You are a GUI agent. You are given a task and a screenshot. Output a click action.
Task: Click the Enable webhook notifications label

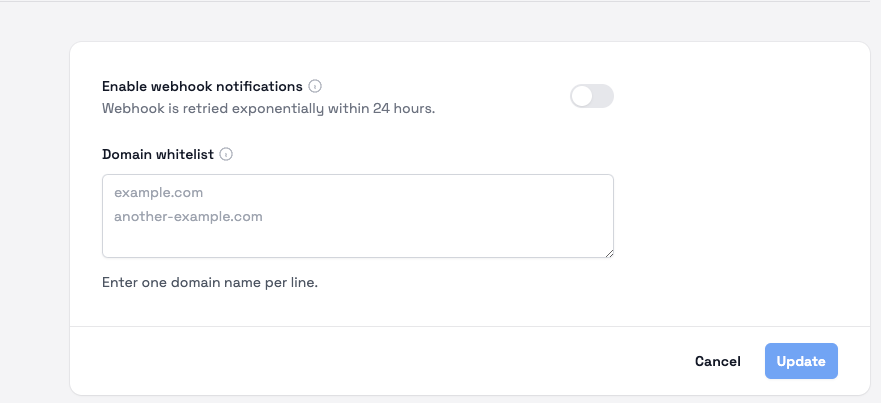(202, 86)
